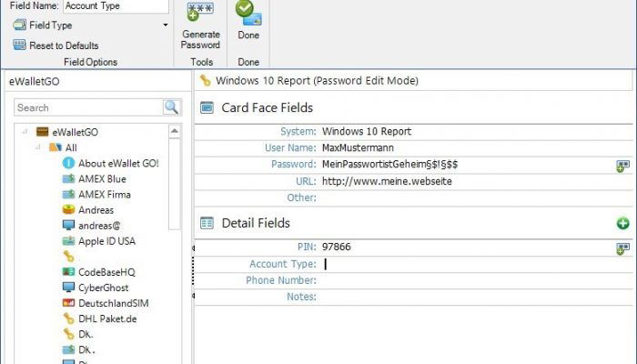
Task: Click the Password field value
Action: coord(389,165)
